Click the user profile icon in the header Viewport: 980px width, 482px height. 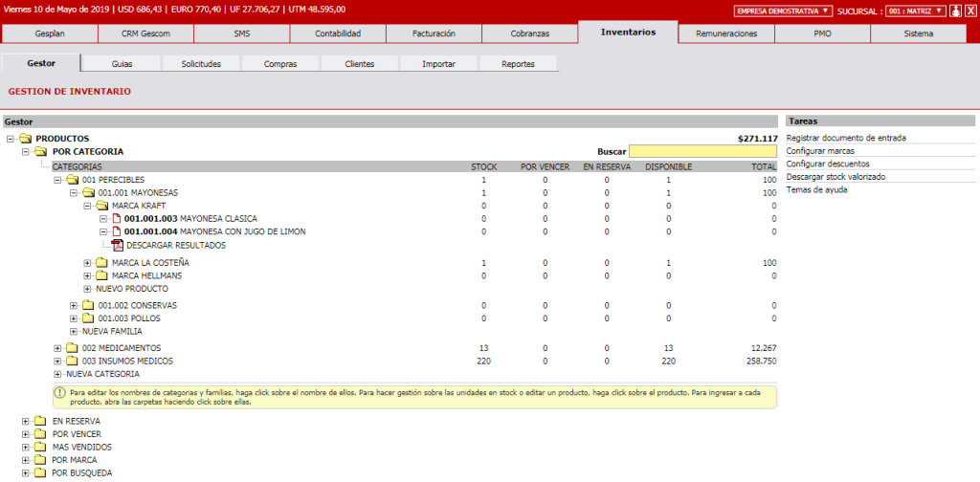pyautogui.click(x=955, y=11)
